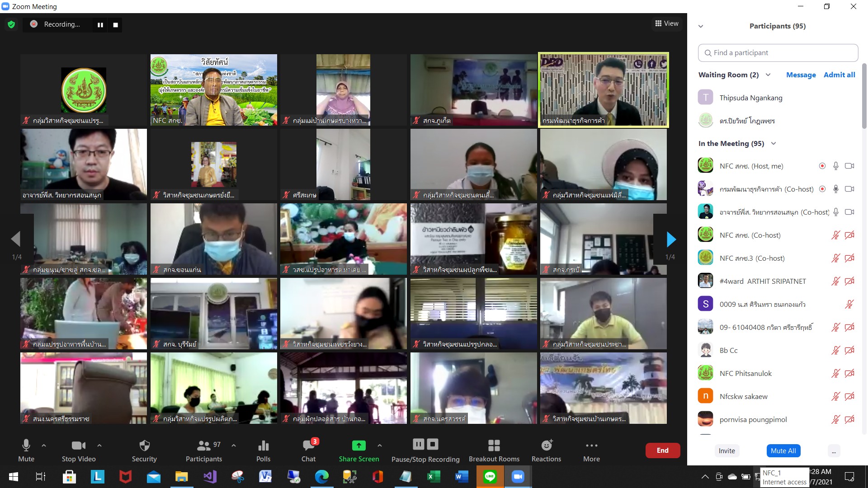Select the สกจ.ภูเก็ต video tile
Image resolution: width=868 pixels, height=488 pixels.
point(474,90)
